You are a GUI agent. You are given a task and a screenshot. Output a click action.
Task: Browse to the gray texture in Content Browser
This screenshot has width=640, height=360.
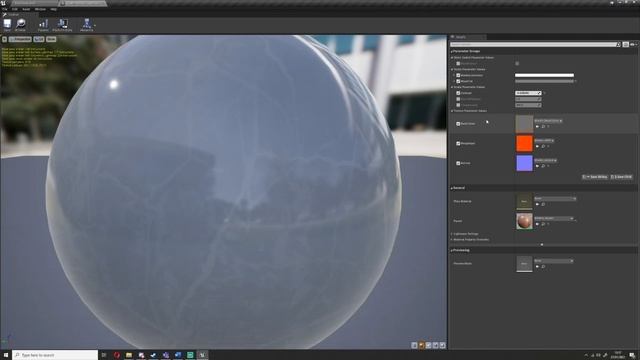click(543, 127)
